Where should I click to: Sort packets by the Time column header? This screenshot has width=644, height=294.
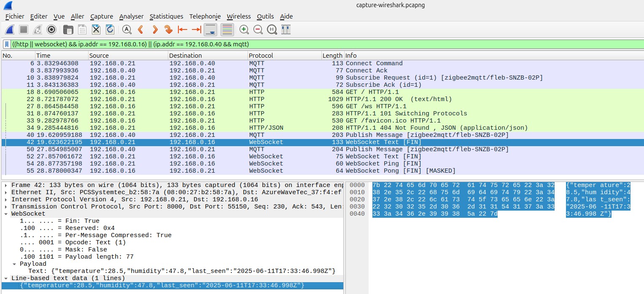62,56
